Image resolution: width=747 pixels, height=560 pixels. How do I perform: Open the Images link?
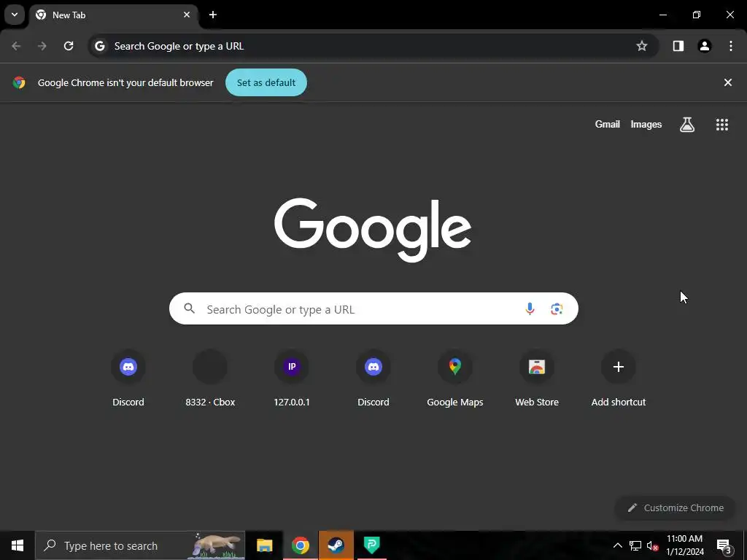point(646,124)
